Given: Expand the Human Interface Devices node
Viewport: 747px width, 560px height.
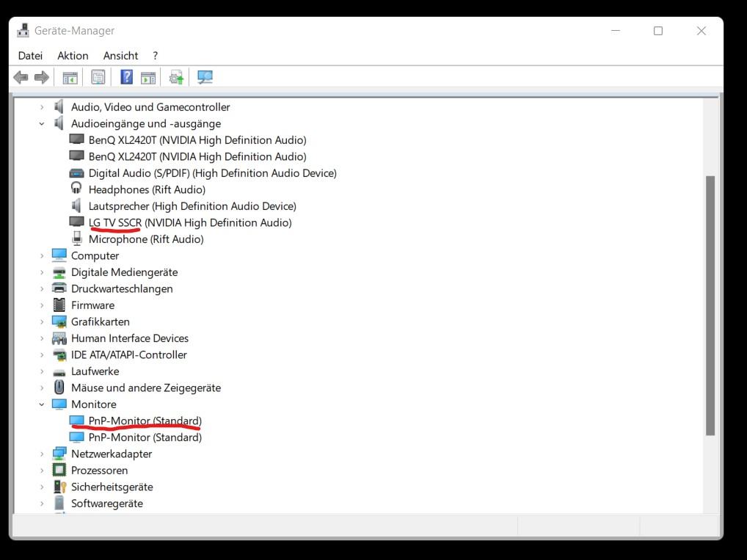Looking at the screenshot, I should (x=42, y=338).
